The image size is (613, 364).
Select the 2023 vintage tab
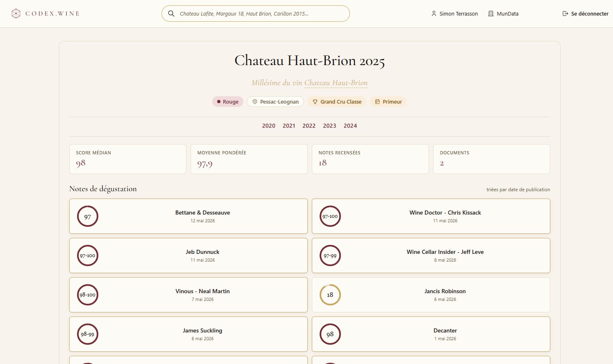click(x=329, y=126)
